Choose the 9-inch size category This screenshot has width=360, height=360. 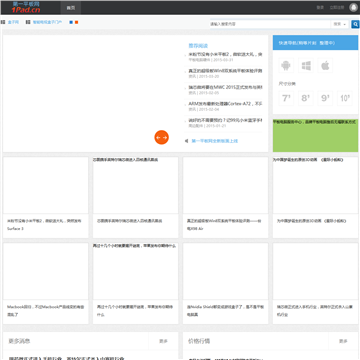click(325, 98)
